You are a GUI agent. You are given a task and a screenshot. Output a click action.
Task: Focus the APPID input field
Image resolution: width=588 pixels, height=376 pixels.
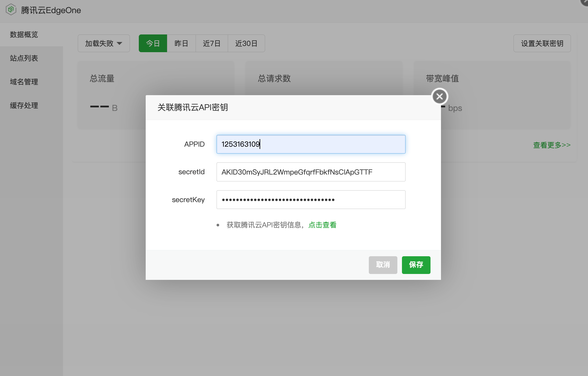(311, 144)
